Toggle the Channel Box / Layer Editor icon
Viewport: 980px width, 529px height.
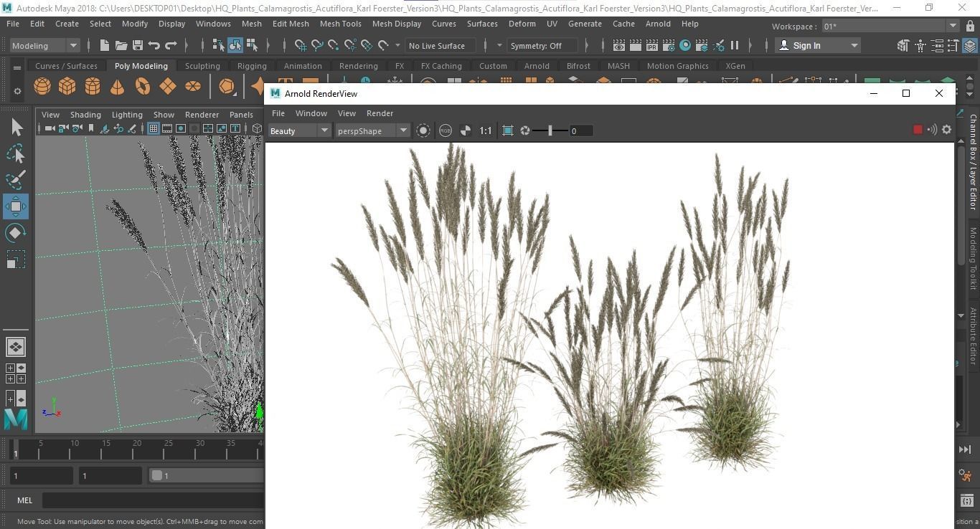[970, 45]
